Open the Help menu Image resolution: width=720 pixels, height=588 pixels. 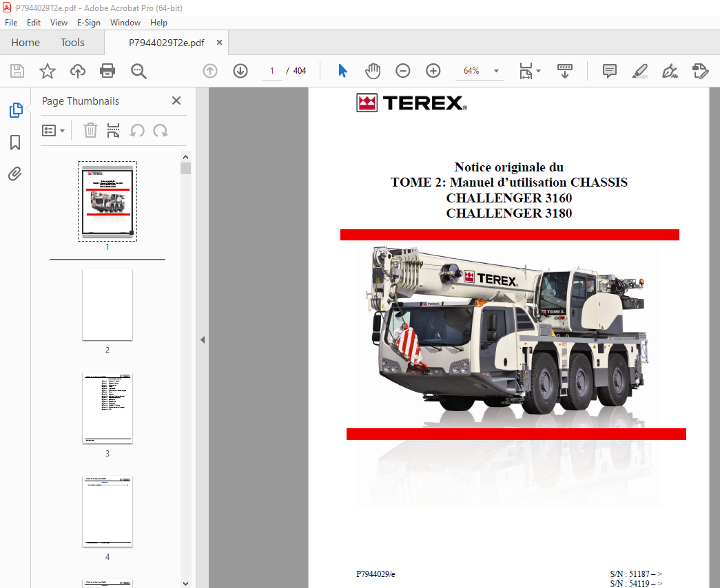(158, 23)
